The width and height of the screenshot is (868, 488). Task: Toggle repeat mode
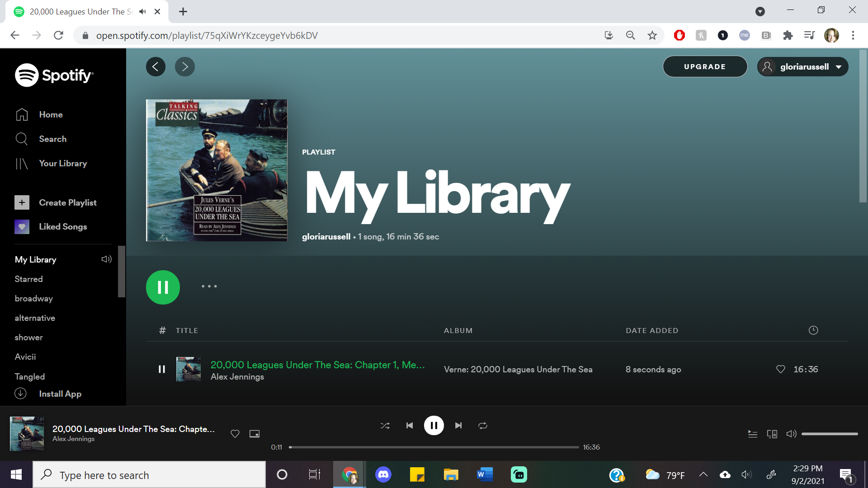click(x=483, y=425)
